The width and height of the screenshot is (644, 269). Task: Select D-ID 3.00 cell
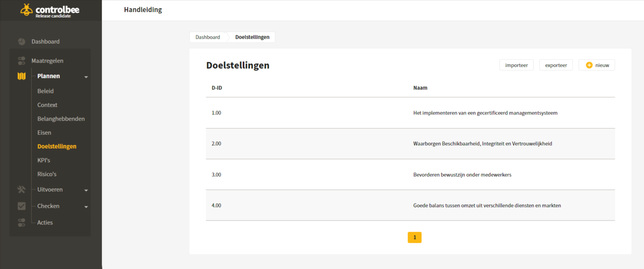coord(216,175)
